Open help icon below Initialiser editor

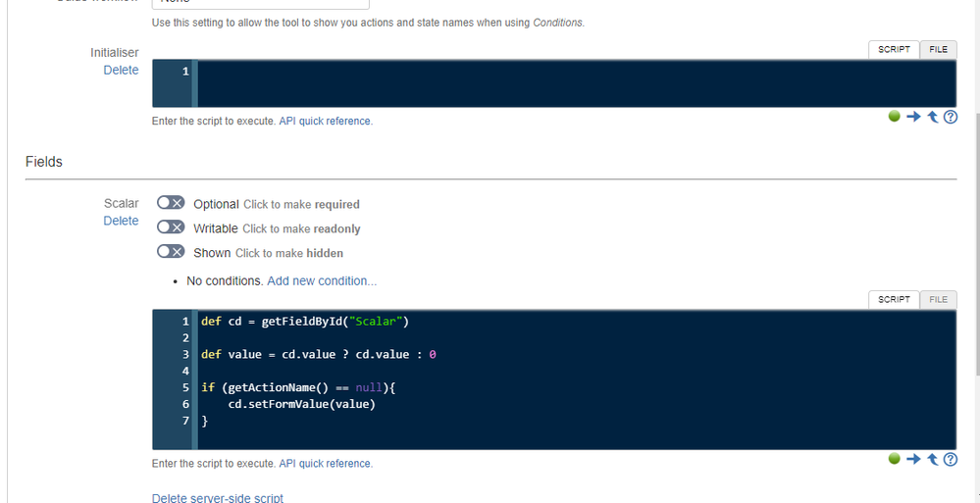950,117
